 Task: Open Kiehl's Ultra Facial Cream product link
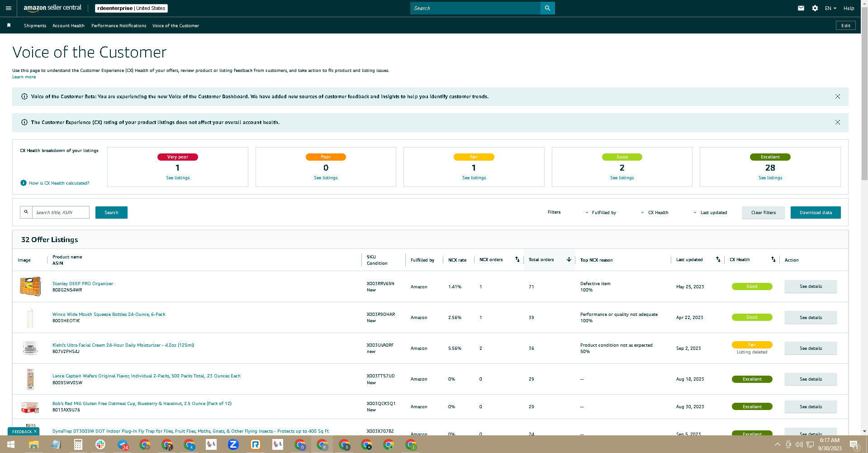pyautogui.click(x=123, y=345)
